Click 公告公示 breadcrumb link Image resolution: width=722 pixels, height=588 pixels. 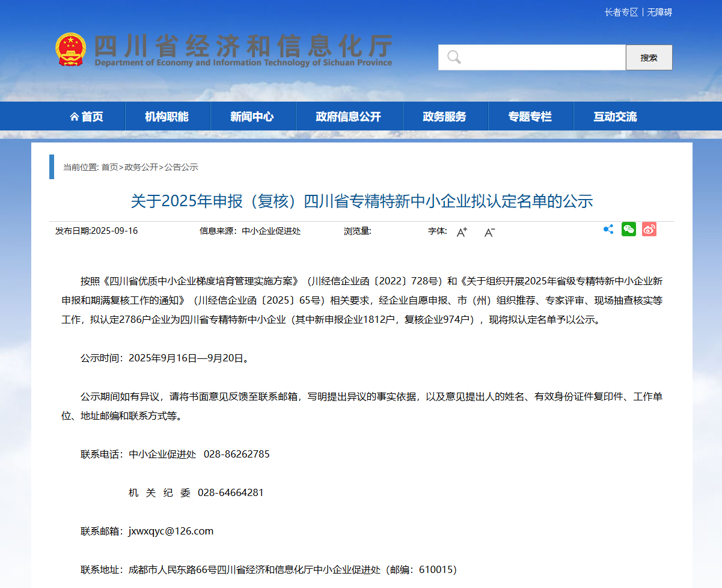click(182, 167)
